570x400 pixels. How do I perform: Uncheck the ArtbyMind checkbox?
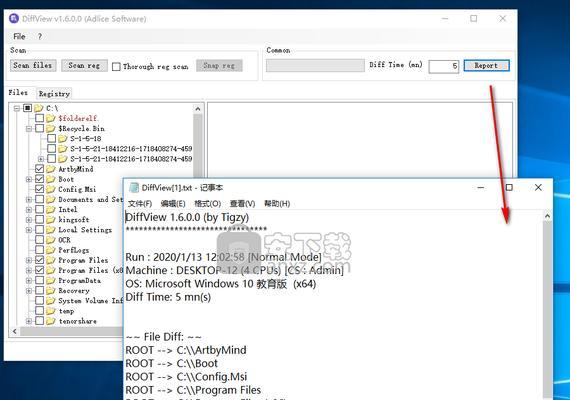coord(40,169)
